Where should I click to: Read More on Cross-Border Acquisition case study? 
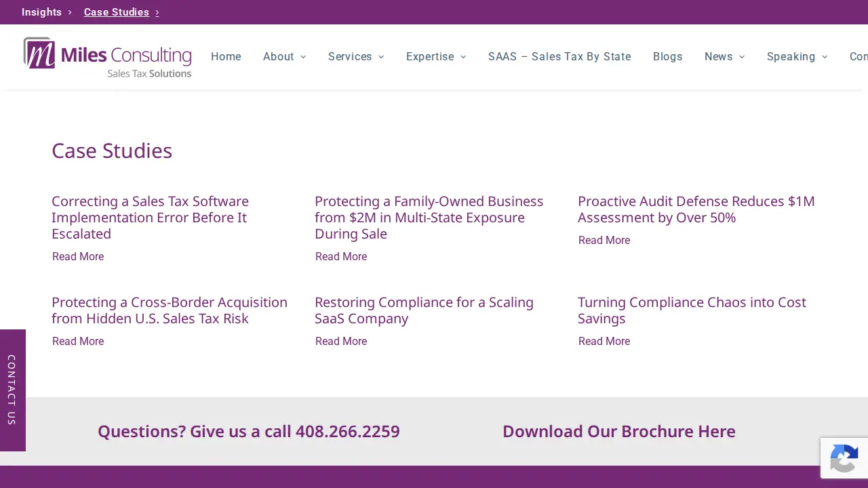[78, 341]
